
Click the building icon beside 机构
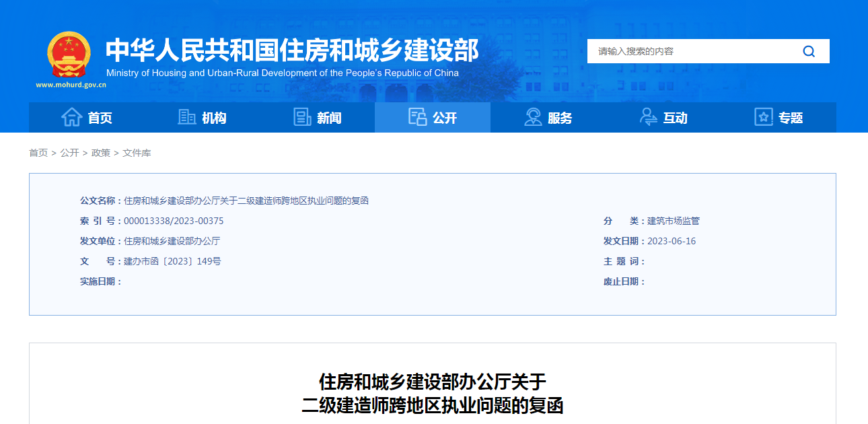click(x=187, y=117)
